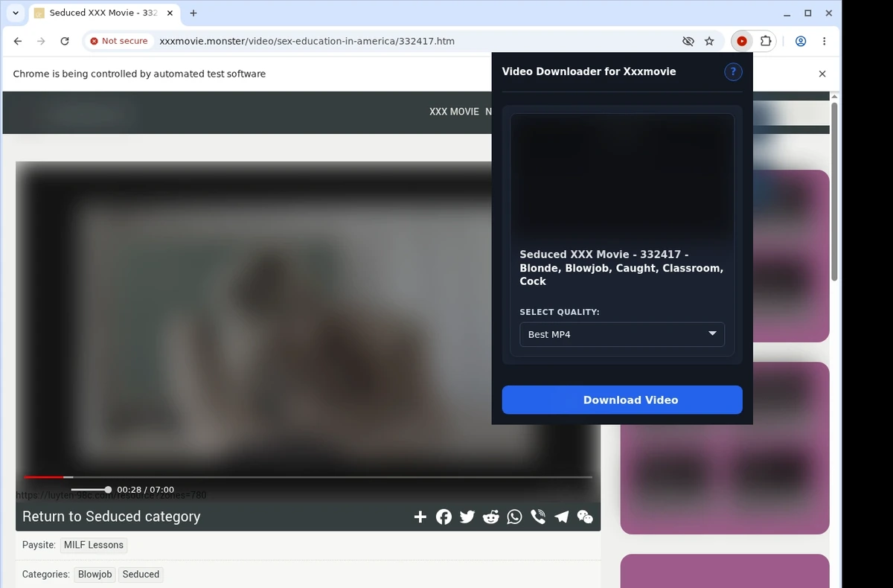Screen dimensions: 893x588
Task: Open the Extensions puzzle menu
Action: [765, 41]
